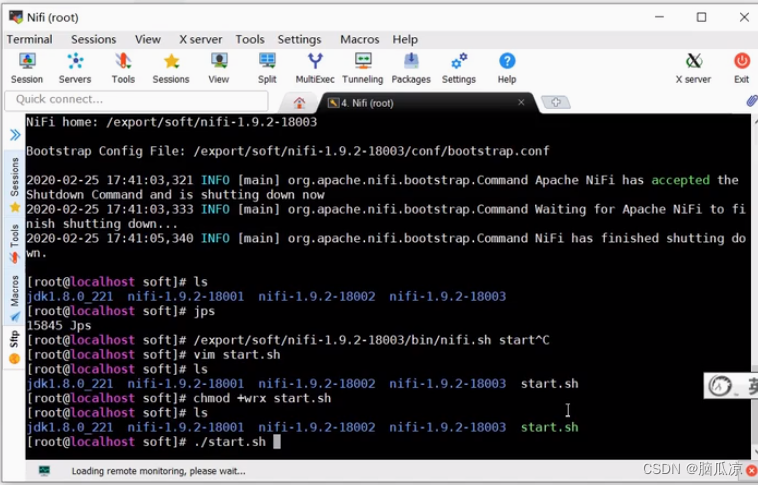Click 'chmod +wrx start.sh' command text
This screenshot has width=758, height=485.
tap(262, 398)
